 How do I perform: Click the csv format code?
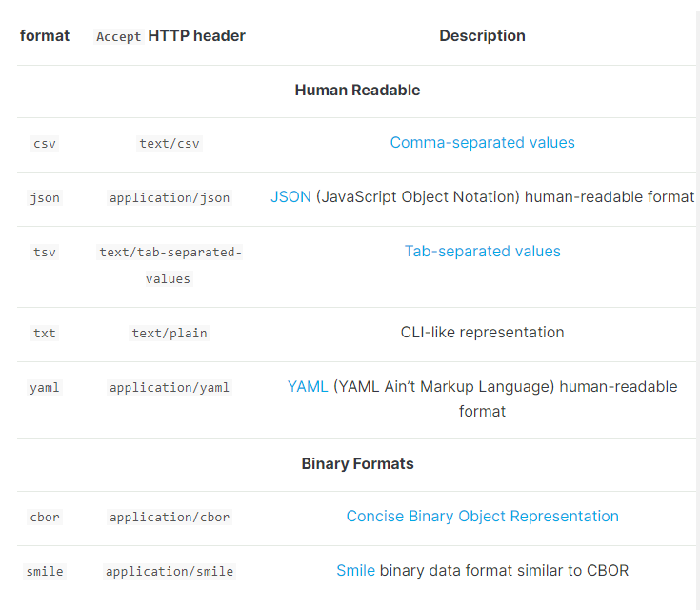(45, 144)
